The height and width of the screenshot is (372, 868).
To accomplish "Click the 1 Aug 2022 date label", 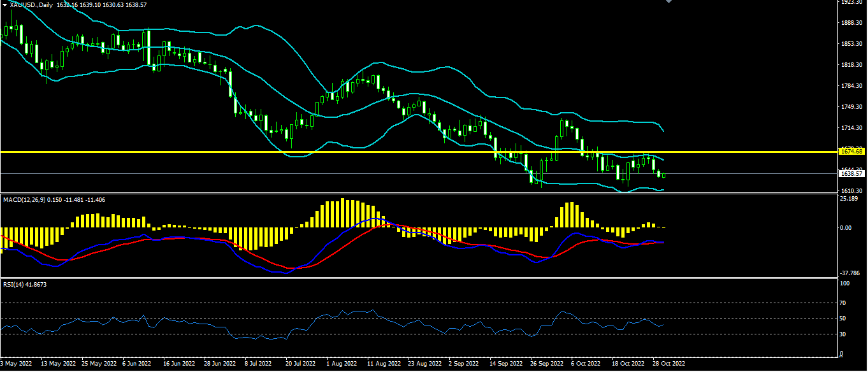I will point(340,364).
